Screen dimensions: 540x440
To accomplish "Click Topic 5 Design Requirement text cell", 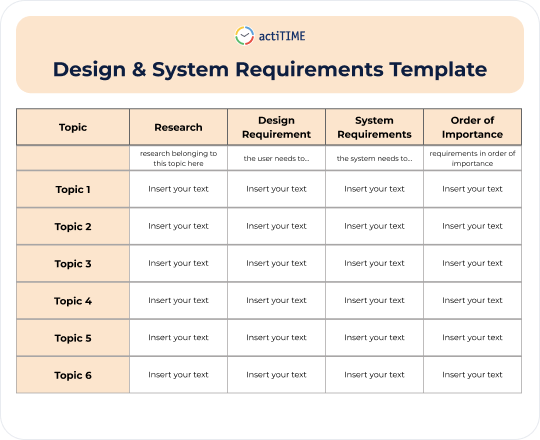I will pos(277,338).
